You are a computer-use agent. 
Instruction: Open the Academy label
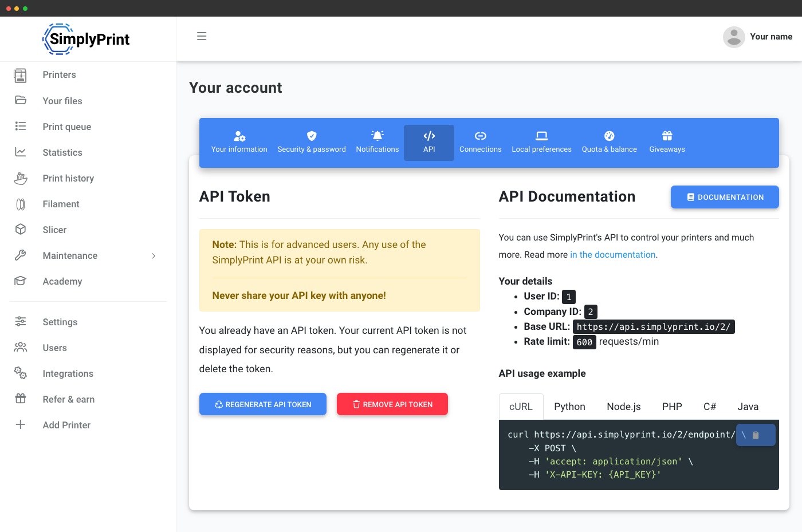62,281
